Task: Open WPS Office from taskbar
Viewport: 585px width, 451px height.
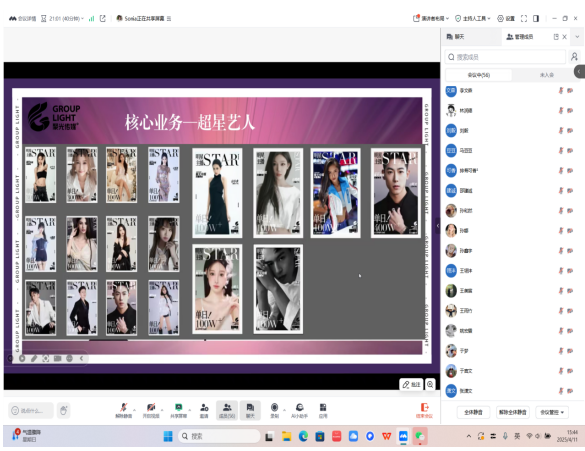Action: tap(387, 436)
